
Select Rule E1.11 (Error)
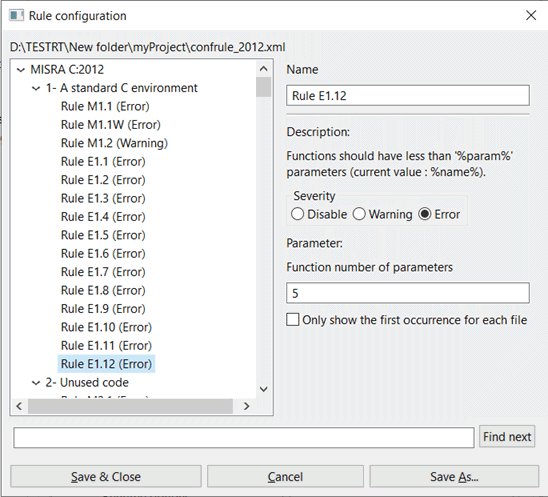[106, 346]
